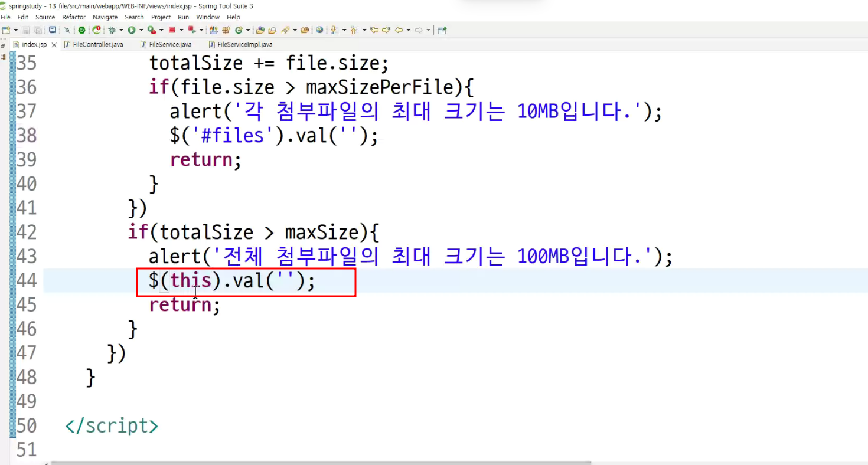Open the Search menu

(134, 17)
